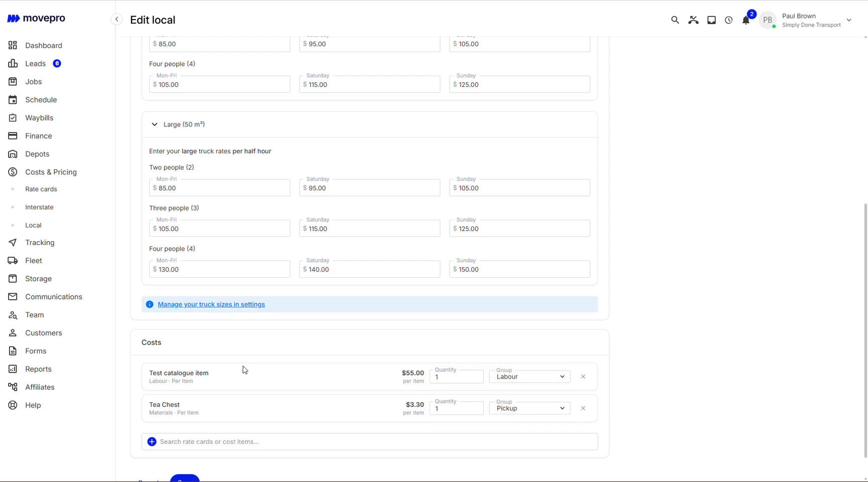Open Storage section
Screen dimensions: 868x482
click(x=38, y=279)
